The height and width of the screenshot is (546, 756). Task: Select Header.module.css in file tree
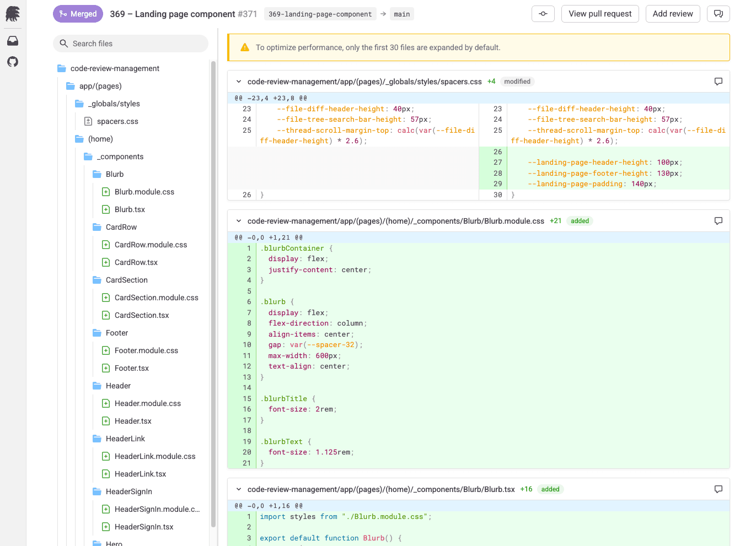(142, 403)
